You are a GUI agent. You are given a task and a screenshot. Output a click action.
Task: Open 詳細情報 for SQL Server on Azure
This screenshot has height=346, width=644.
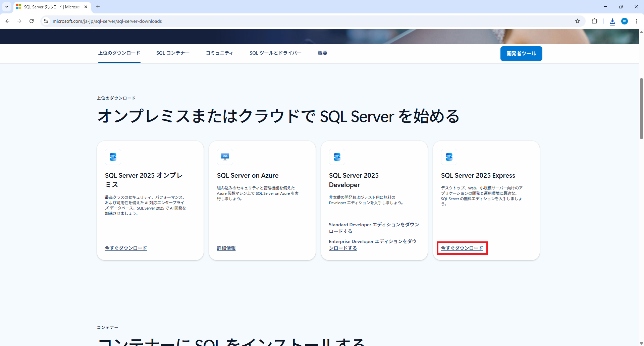[226, 248]
